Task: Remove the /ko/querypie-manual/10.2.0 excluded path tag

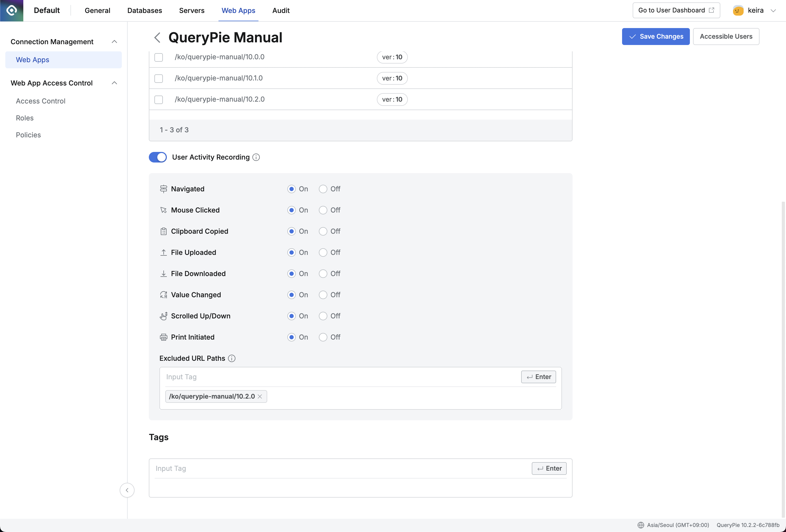Action: click(x=260, y=396)
